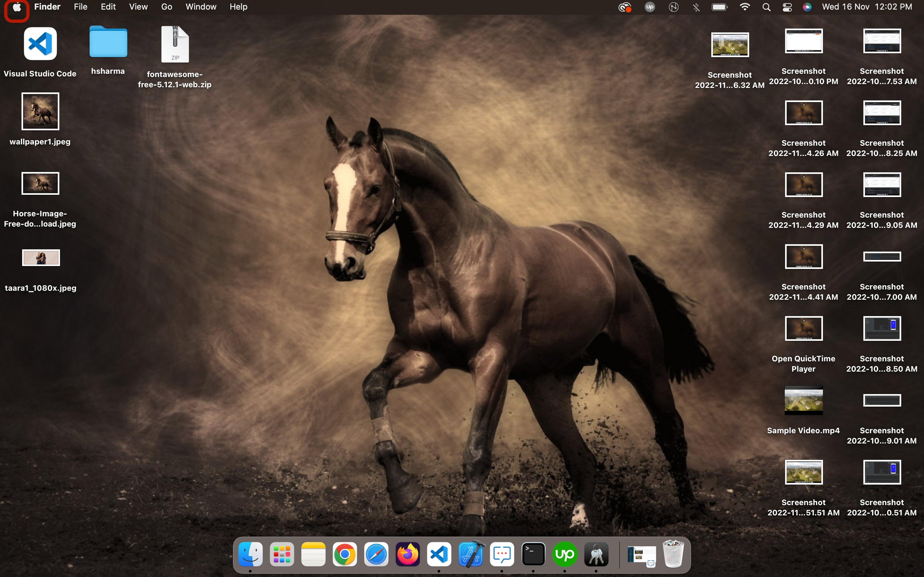Open the Trash in the Dock
Screen dimensions: 924x577
pyautogui.click(x=673, y=554)
